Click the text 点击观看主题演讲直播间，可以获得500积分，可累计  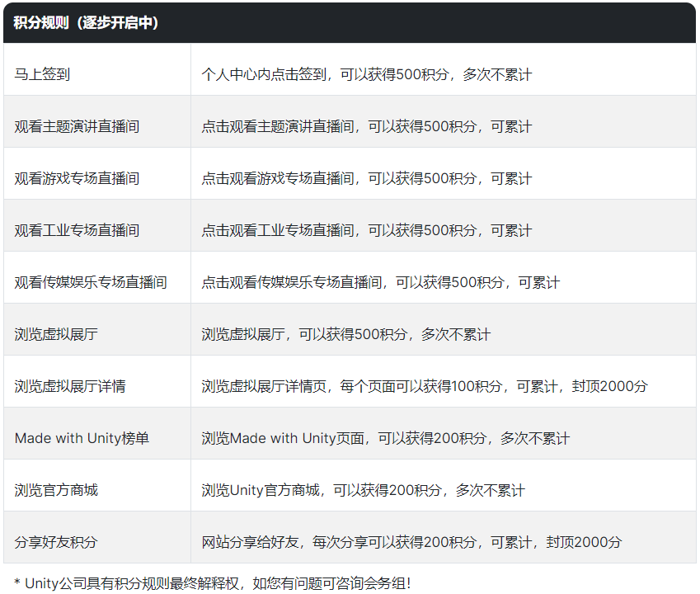(x=367, y=126)
